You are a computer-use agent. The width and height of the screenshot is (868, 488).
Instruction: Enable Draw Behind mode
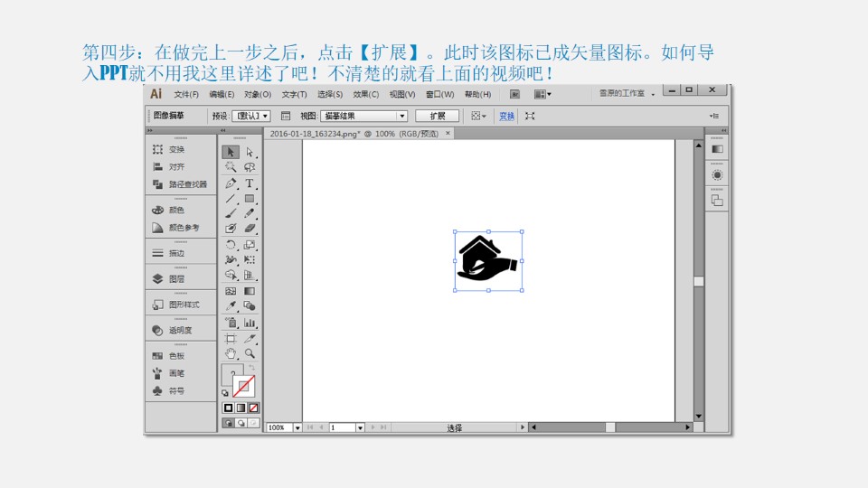[241, 422]
